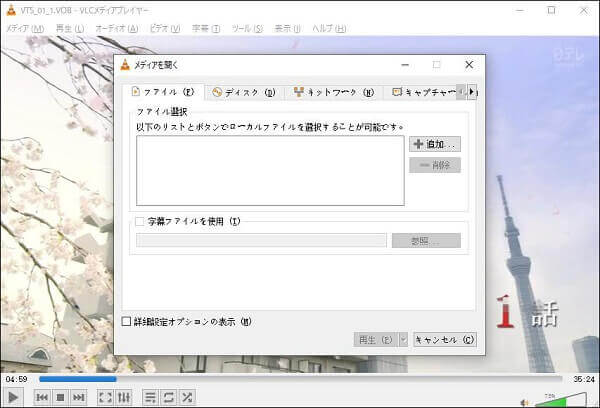Switch to the キャプチャー tab
This screenshot has width=600, height=408.
423,92
